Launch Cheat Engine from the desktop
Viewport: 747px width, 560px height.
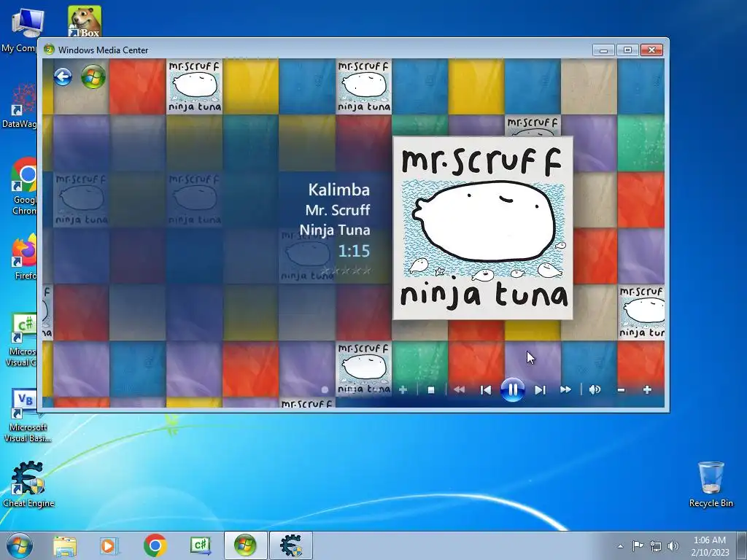(x=28, y=484)
